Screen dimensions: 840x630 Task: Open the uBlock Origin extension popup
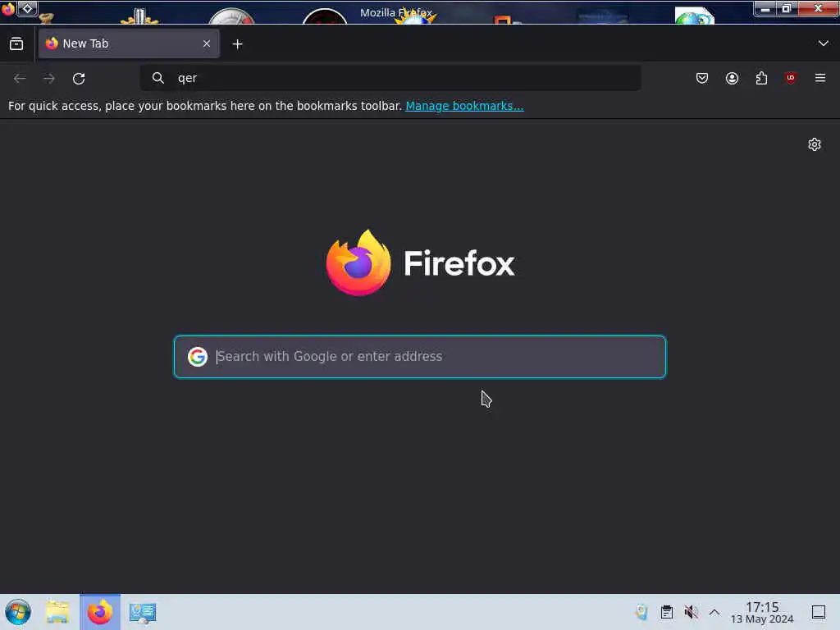click(790, 78)
